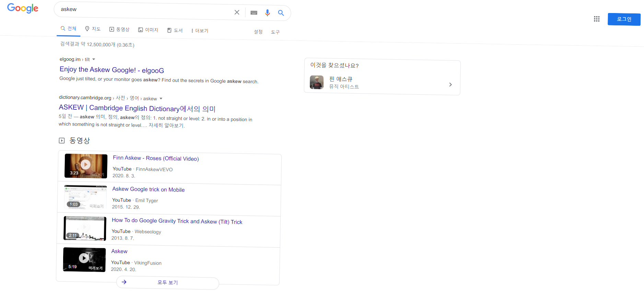Image resolution: width=644 pixels, height=295 pixels.
Task: Click the 로그인 sign-in button
Action: point(624,19)
